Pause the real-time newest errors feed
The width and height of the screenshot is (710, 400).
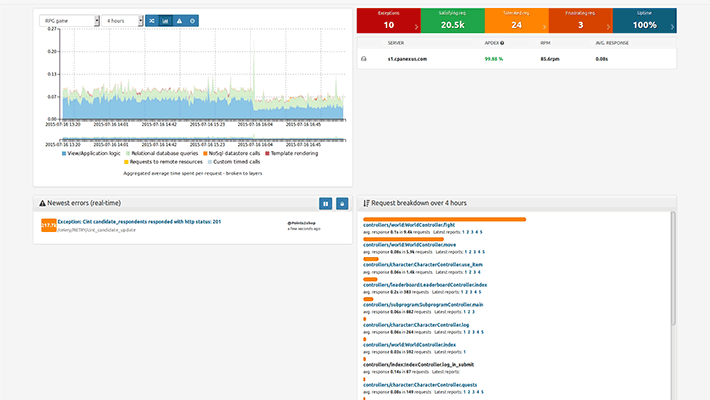(x=325, y=203)
